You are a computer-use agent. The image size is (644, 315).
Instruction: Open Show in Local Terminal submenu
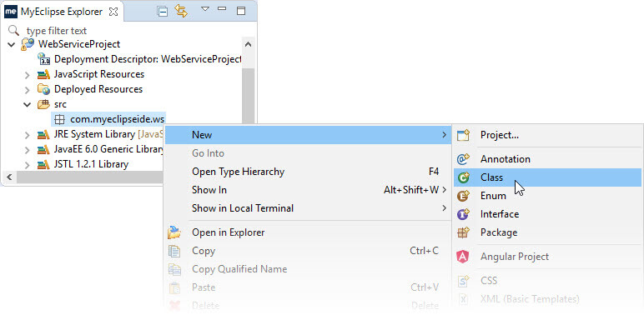307,208
